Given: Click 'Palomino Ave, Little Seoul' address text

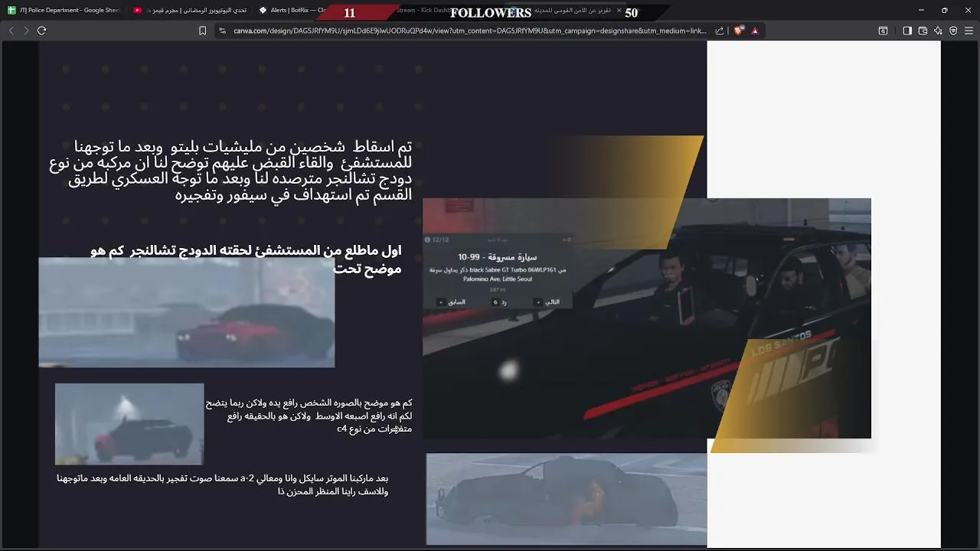Looking at the screenshot, I should click(498, 279).
